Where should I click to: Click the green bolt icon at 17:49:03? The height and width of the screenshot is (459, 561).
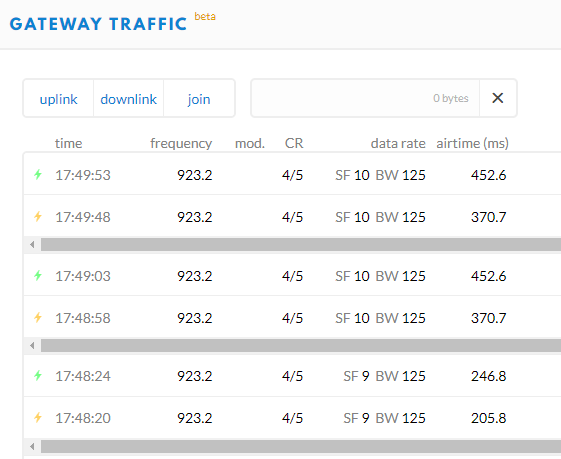point(38,275)
